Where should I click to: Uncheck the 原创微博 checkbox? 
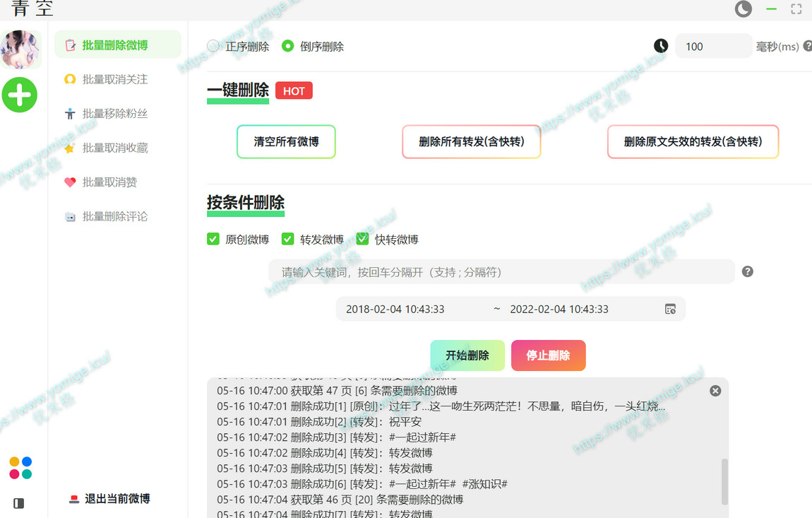213,239
